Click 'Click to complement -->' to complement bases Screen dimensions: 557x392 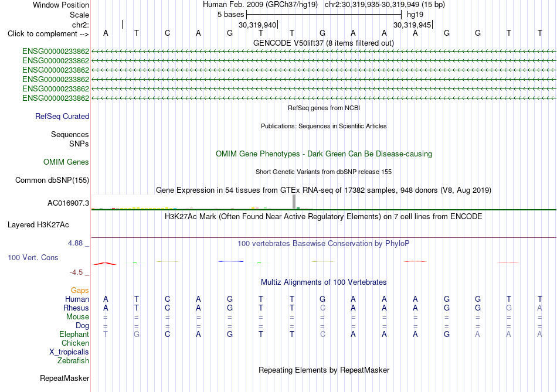coord(48,34)
